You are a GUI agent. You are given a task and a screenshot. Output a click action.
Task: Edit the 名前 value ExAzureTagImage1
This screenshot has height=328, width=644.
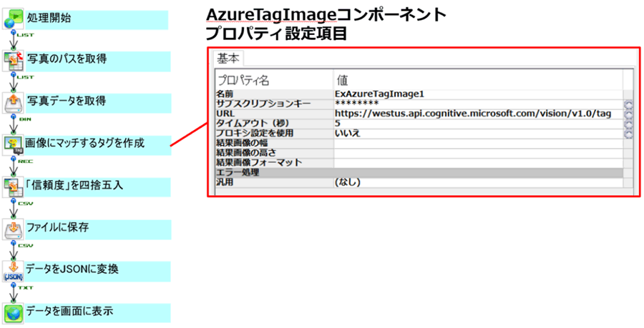[x=478, y=94]
